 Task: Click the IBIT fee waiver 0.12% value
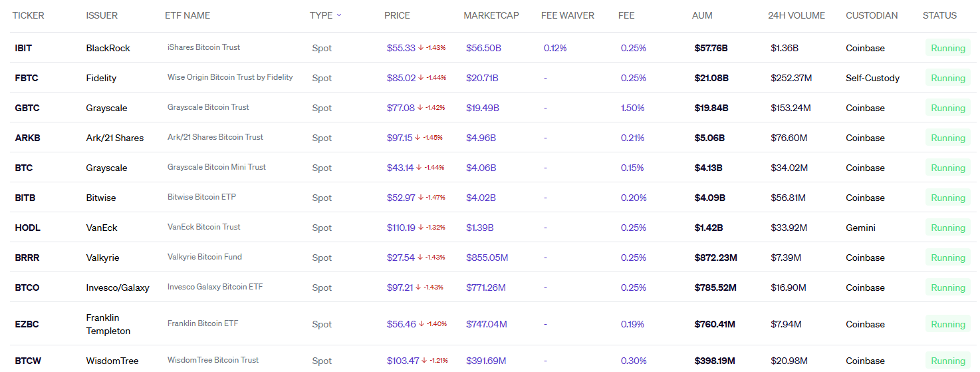[555, 48]
